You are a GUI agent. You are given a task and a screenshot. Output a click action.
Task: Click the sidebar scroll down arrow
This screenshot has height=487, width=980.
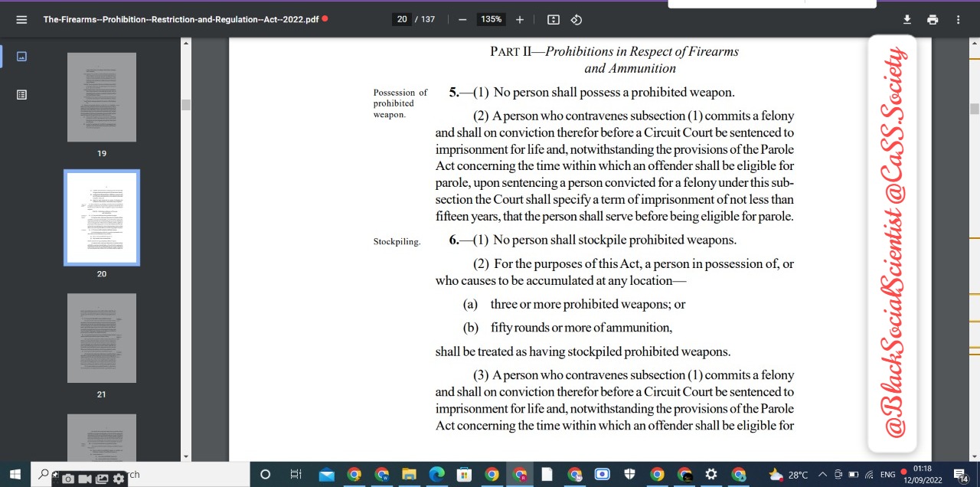[x=185, y=456]
